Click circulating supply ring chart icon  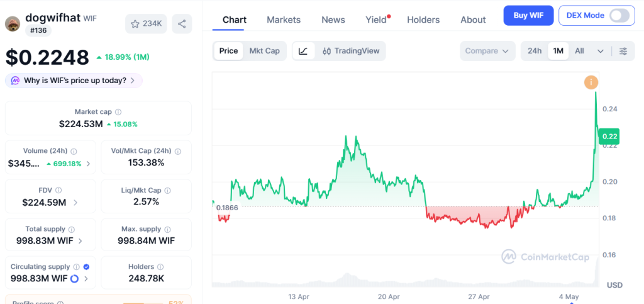(74, 279)
